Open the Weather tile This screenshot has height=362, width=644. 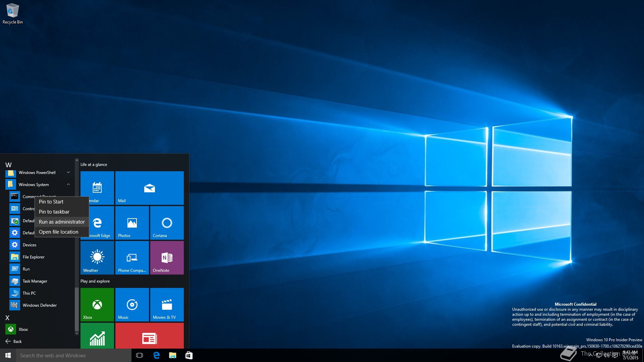(x=97, y=258)
